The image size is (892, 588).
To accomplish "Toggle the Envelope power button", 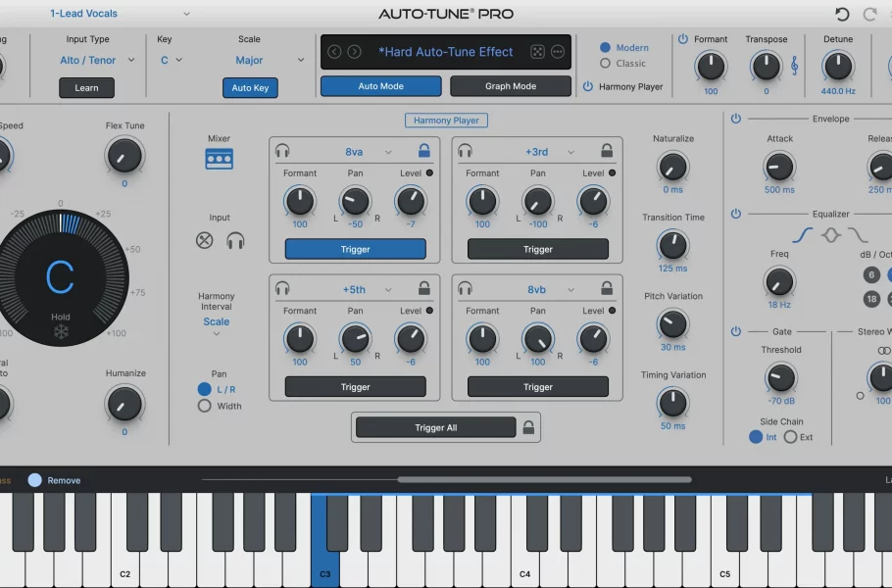I will [735, 119].
